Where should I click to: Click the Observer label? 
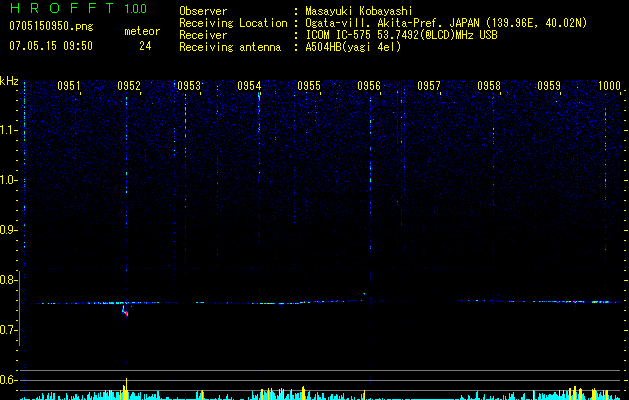coord(203,11)
